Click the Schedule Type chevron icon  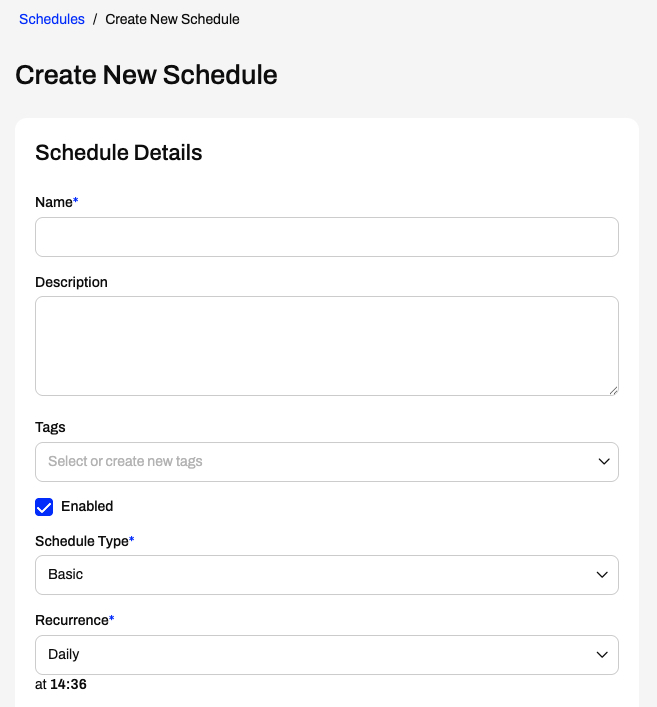[602, 575]
